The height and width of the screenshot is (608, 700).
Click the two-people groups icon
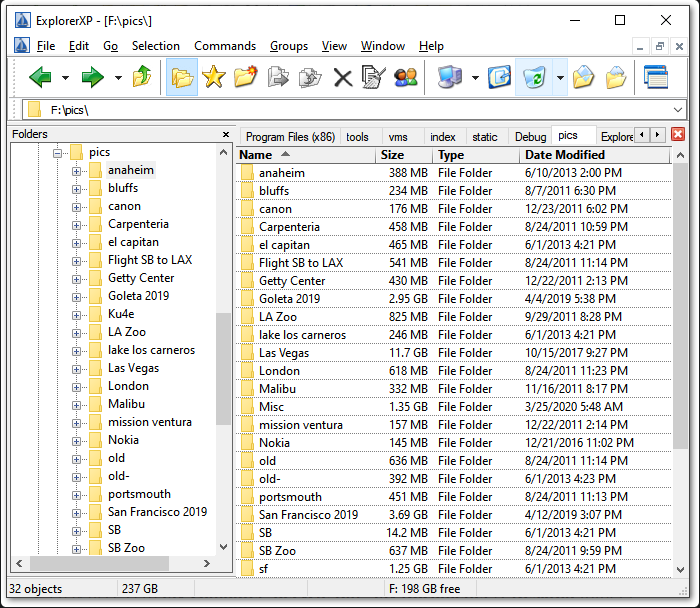(406, 77)
